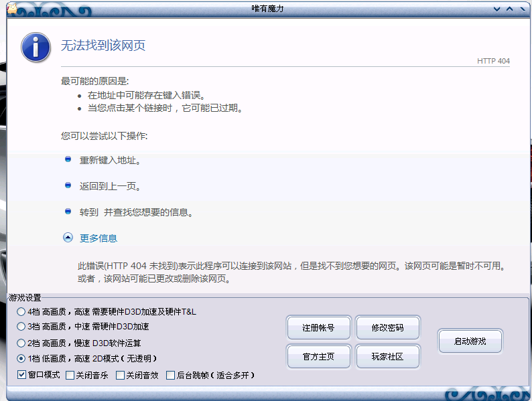Enable 后台跳帧 for multi-instance play

click(170, 375)
